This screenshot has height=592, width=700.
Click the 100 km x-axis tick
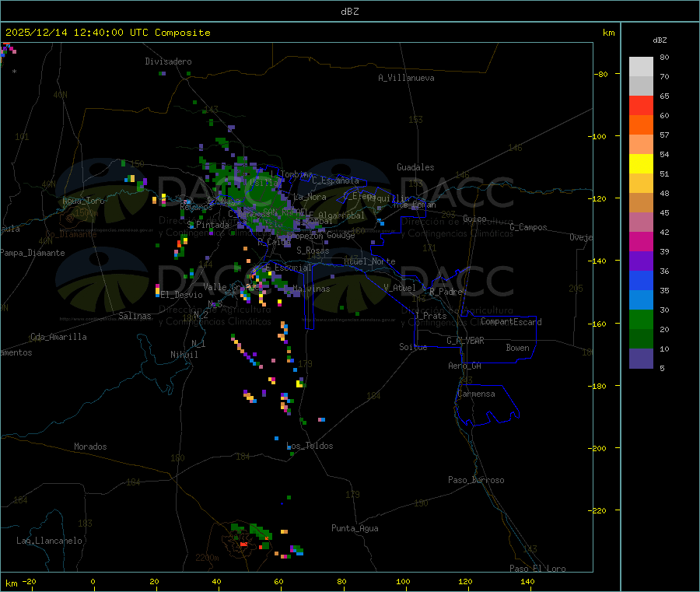403,581
